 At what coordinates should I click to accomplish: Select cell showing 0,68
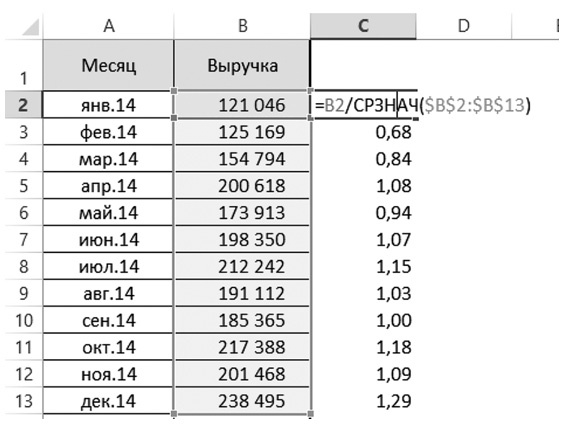point(363,132)
